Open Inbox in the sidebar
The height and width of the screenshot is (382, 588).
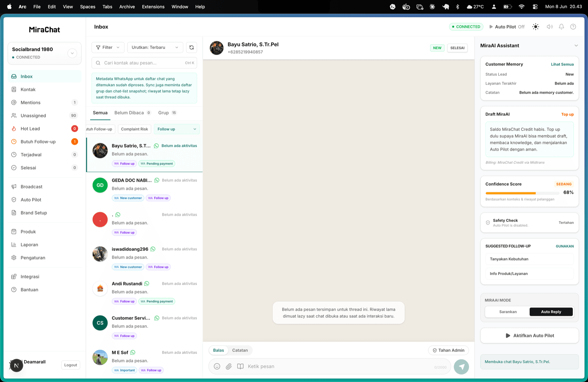coord(44,76)
